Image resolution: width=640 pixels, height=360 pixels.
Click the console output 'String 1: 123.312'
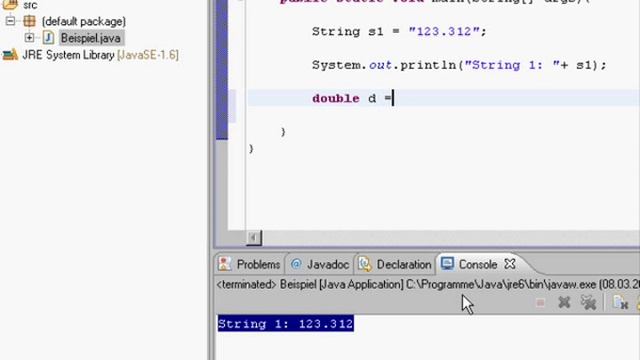pos(286,324)
